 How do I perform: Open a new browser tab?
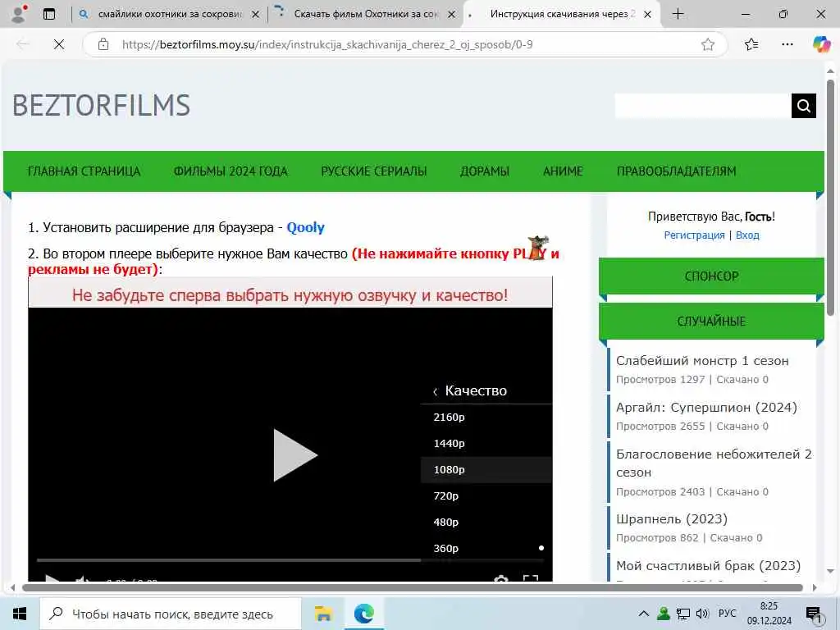click(x=678, y=14)
